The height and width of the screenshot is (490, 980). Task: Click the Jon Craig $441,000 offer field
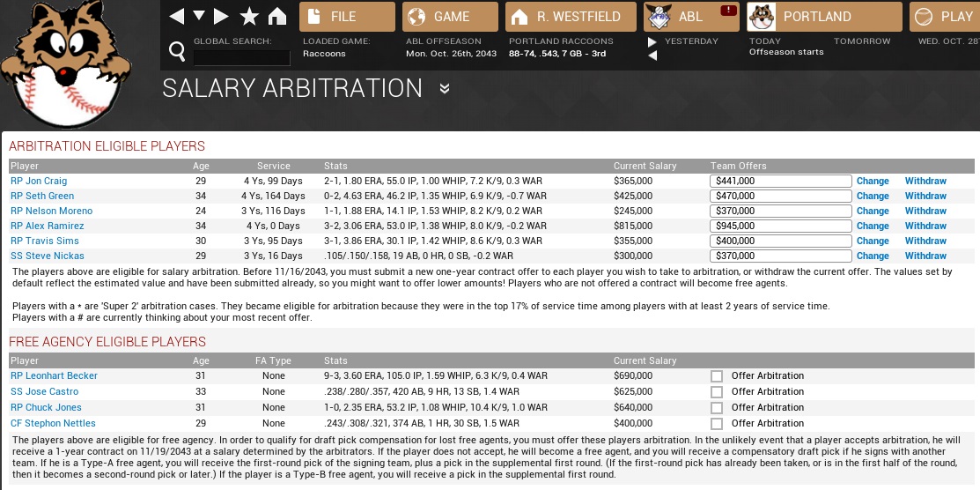(x=781, y=181)
